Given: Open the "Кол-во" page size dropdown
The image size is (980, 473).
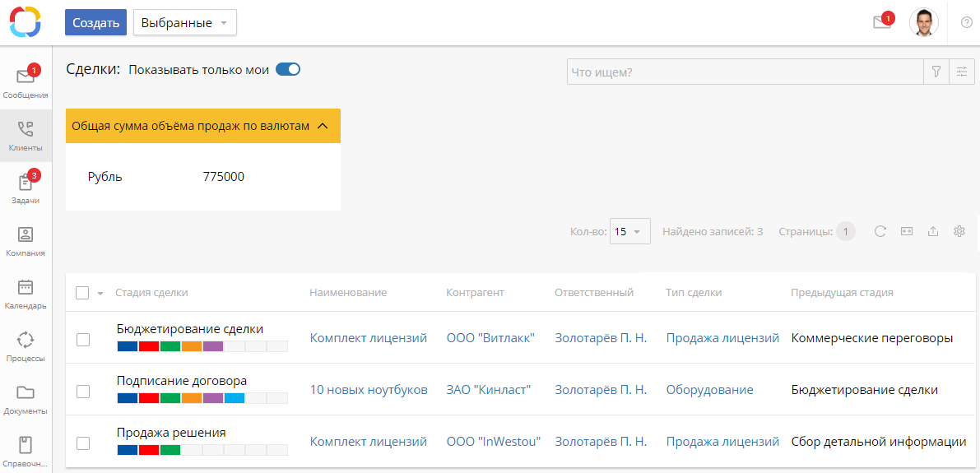Looking at the screenshot, I should [x=630, y=232].
